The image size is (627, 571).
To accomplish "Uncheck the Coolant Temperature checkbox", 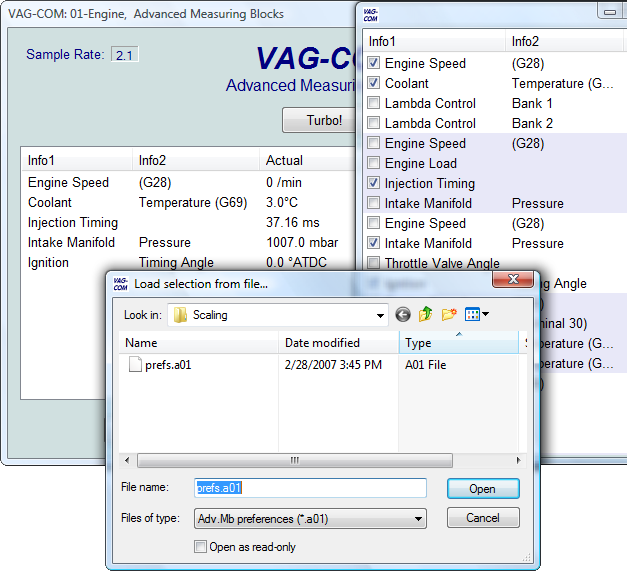I will [x=373, y=83].
